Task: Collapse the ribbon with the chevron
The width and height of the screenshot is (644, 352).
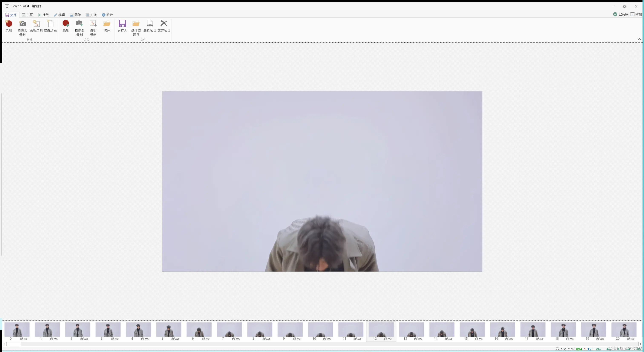Action: click(639, 39)
